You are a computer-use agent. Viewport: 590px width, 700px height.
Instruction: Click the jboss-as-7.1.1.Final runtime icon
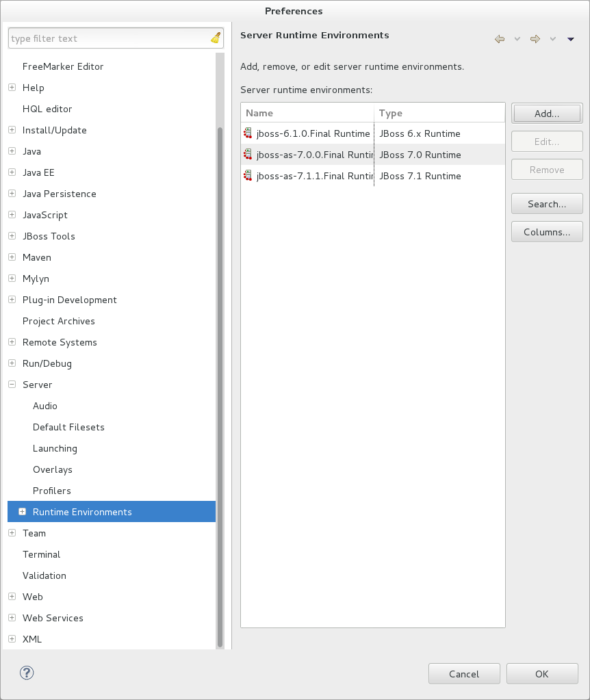(247, 176)
